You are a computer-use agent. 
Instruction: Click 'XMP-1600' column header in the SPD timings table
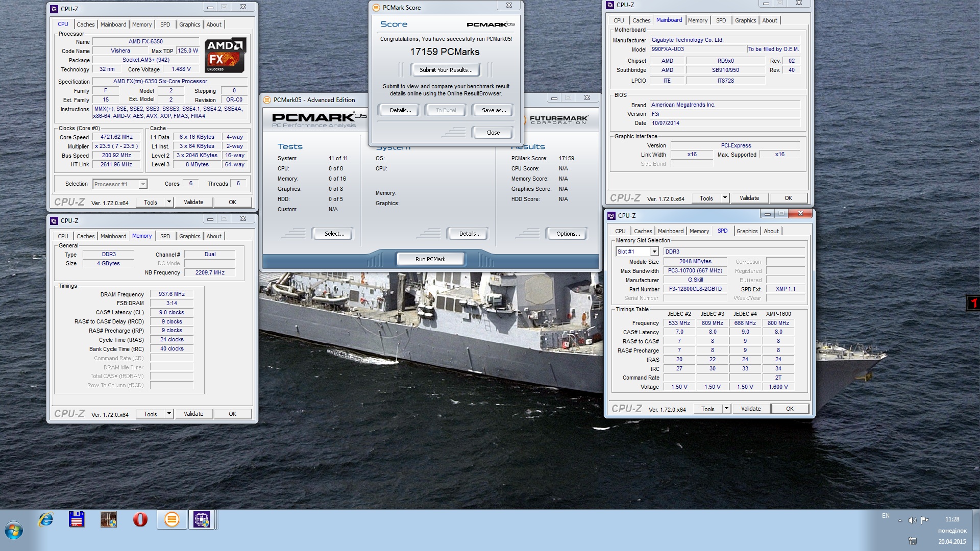point(778,314)
